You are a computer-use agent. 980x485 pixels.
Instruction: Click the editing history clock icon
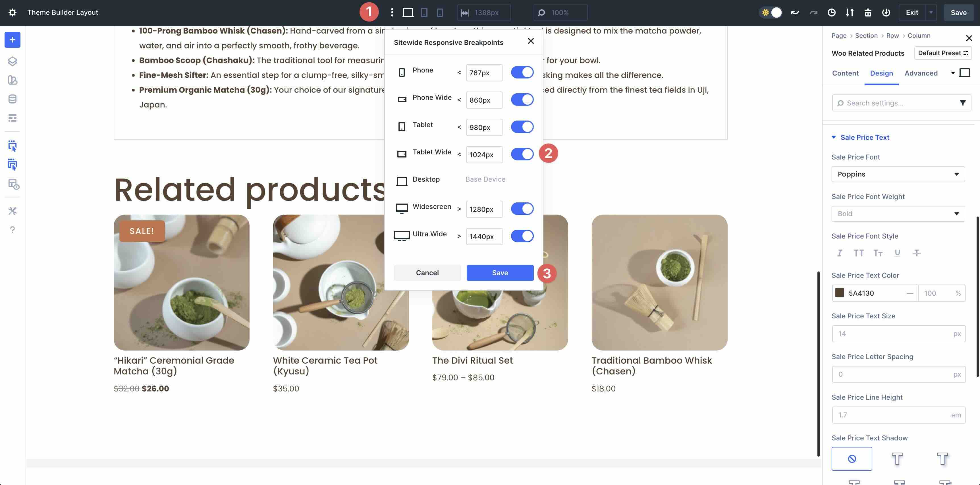coord(831,13)
